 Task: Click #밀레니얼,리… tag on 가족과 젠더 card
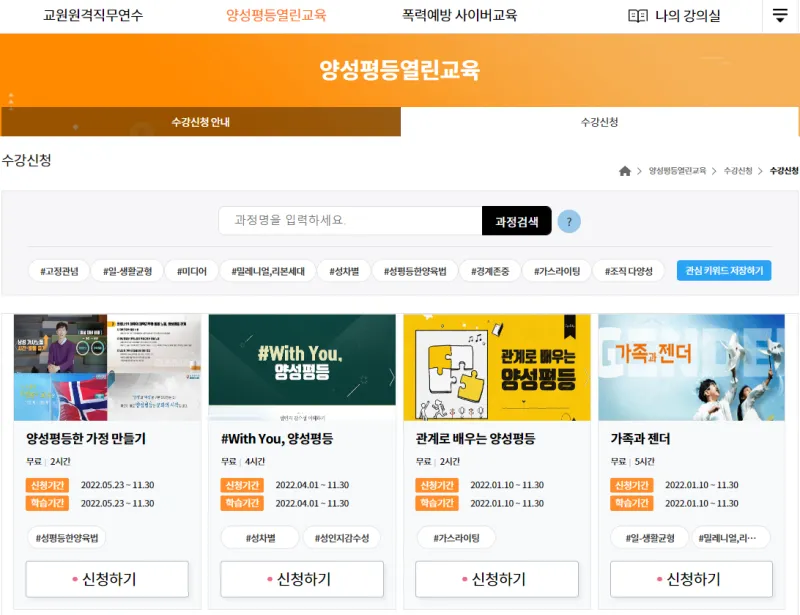point(731,537)
